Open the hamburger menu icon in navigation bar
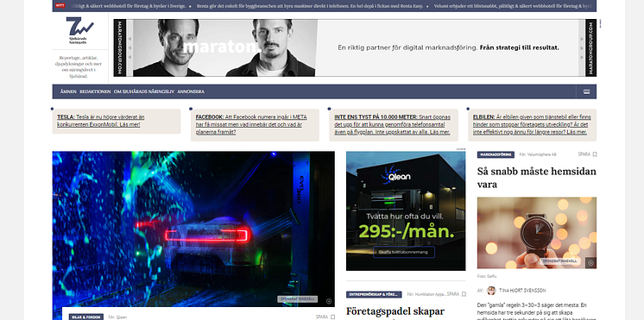Image resolution: width=644 pixels, height=320 pixels. pos(586,91)
